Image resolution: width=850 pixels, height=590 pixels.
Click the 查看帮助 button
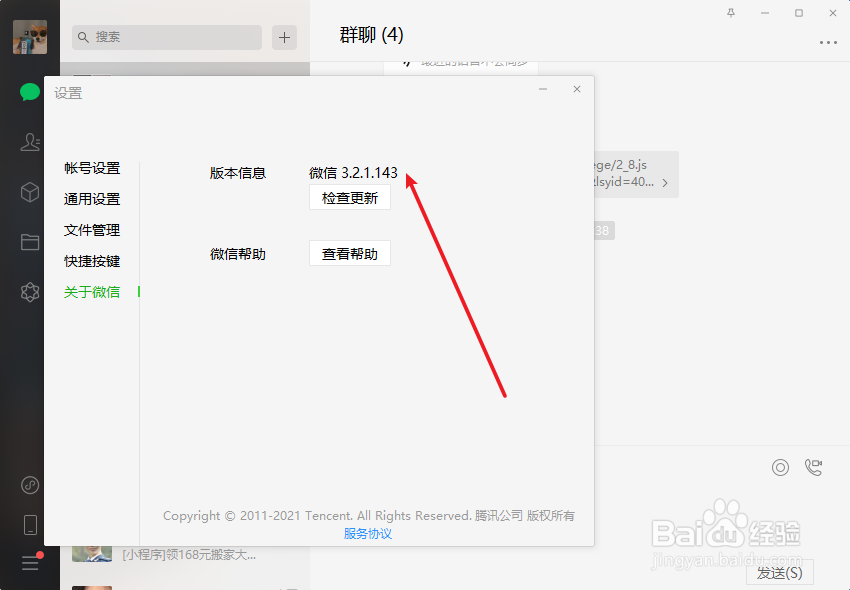coord(350,254)
